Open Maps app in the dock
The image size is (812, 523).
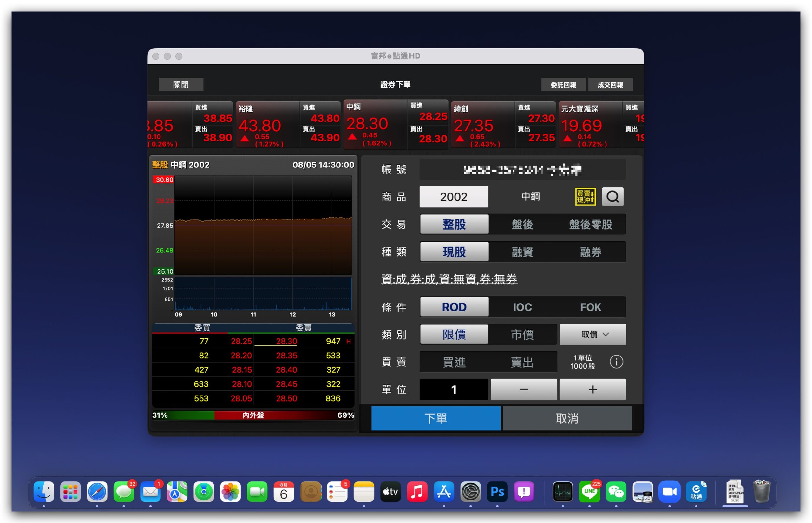(177, 491)
